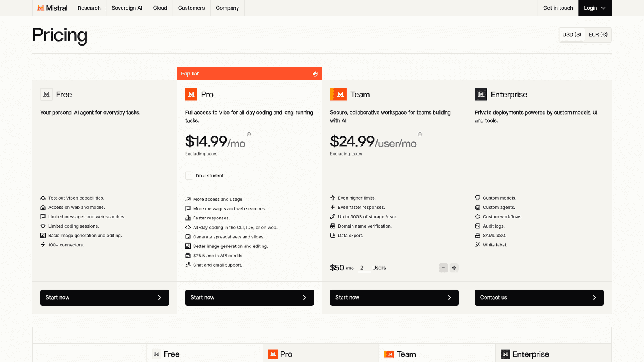This screenshot has height=362, width=644.
Task: Click Start now on Free plan
Action: [105, 298]
